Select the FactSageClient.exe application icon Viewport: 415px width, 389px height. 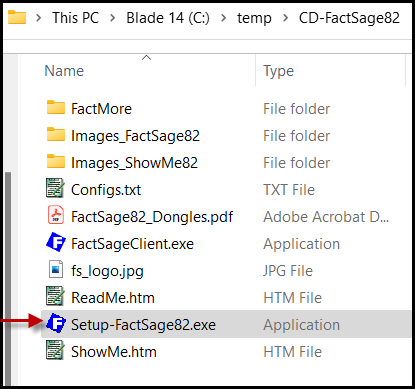56,242
